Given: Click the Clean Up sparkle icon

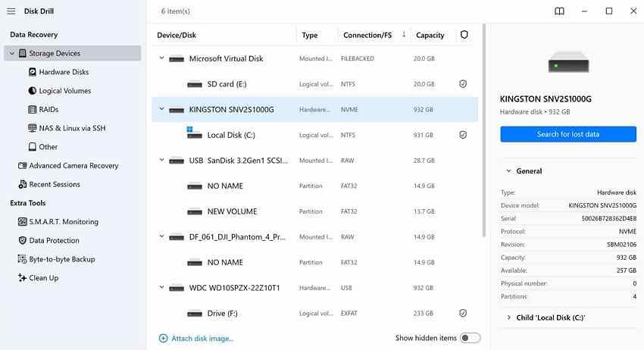Looking at the screenshot, I should 23,278.
